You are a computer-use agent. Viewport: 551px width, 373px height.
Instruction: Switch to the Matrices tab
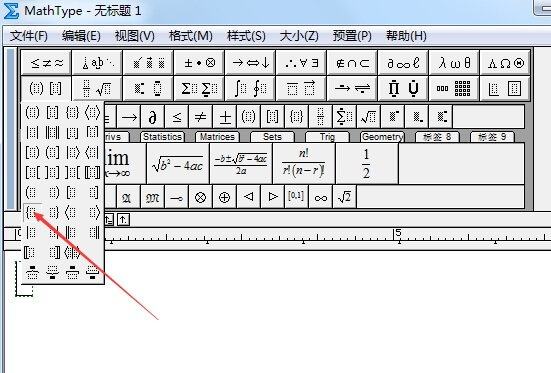click(x=217, y=137)
